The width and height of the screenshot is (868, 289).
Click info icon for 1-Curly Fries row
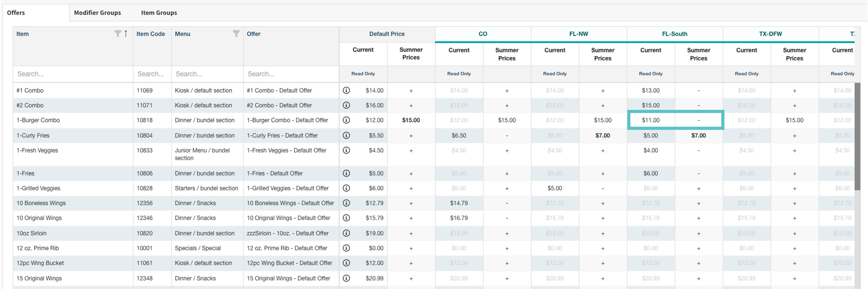tap(346, 135)
